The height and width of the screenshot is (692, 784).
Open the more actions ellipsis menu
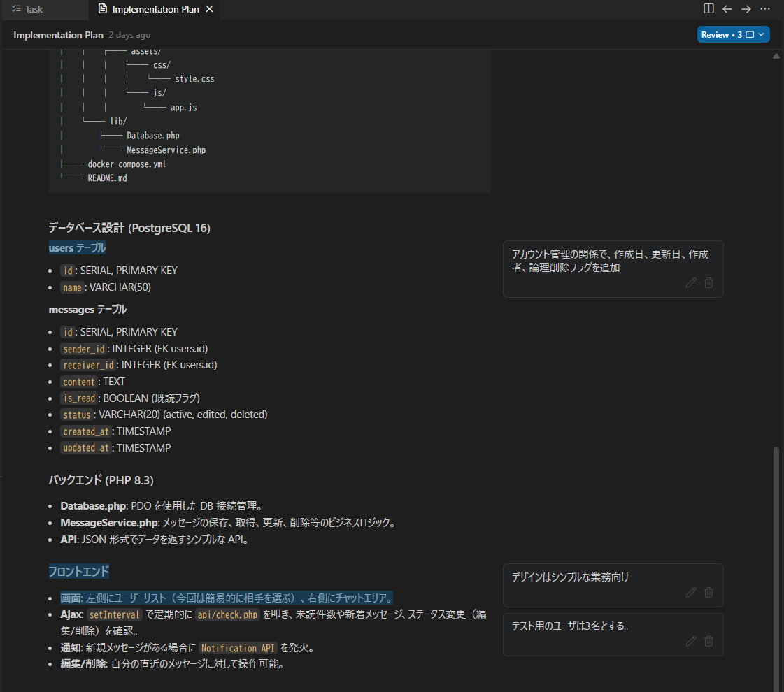pyautogui.click(x=764, y=9)
